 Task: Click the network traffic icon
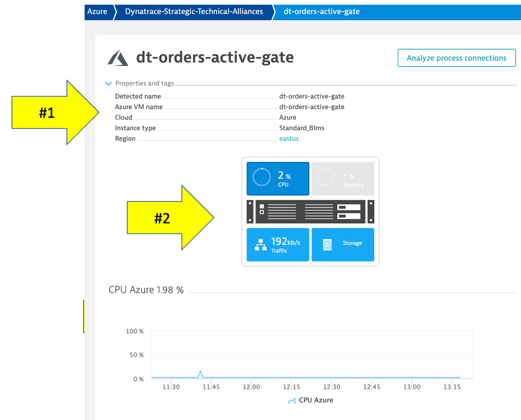point(260,245)
